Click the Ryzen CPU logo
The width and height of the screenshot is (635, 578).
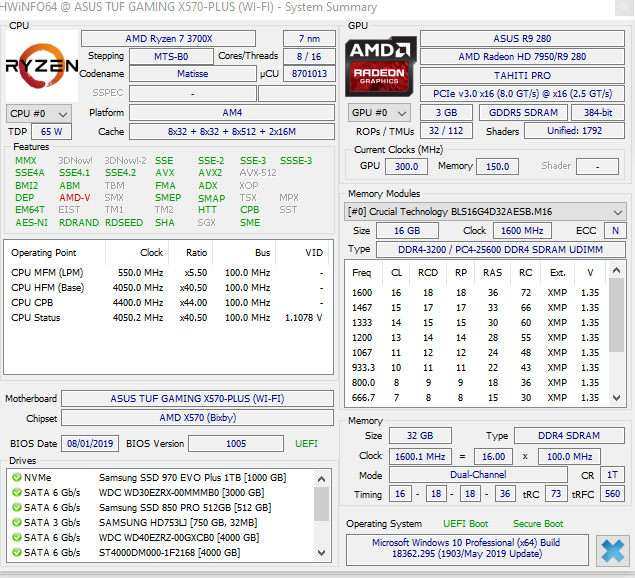click(x=42, y=66)
